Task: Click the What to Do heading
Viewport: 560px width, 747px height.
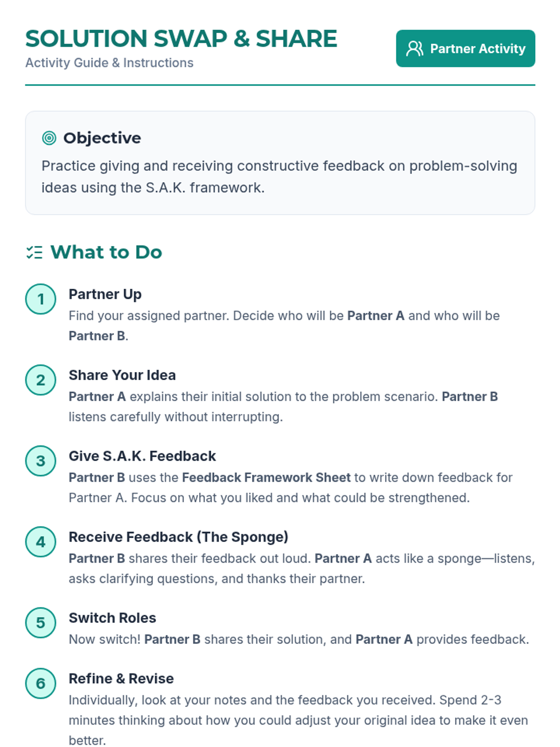Action: 106,252
